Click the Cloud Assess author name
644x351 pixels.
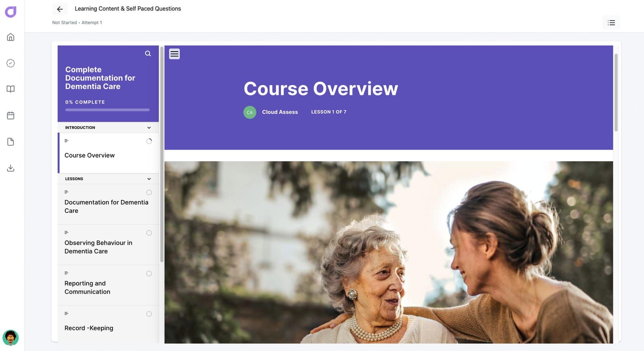coord(280,112)
